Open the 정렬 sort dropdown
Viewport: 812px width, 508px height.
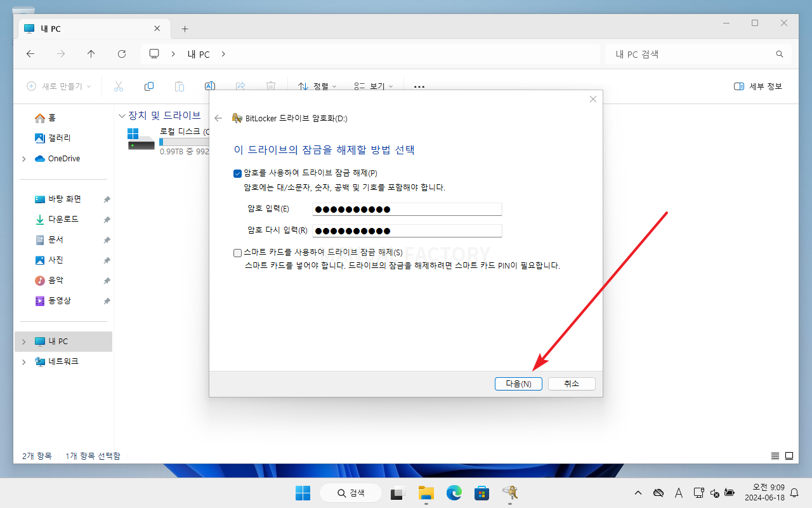(x=317, y=86)
